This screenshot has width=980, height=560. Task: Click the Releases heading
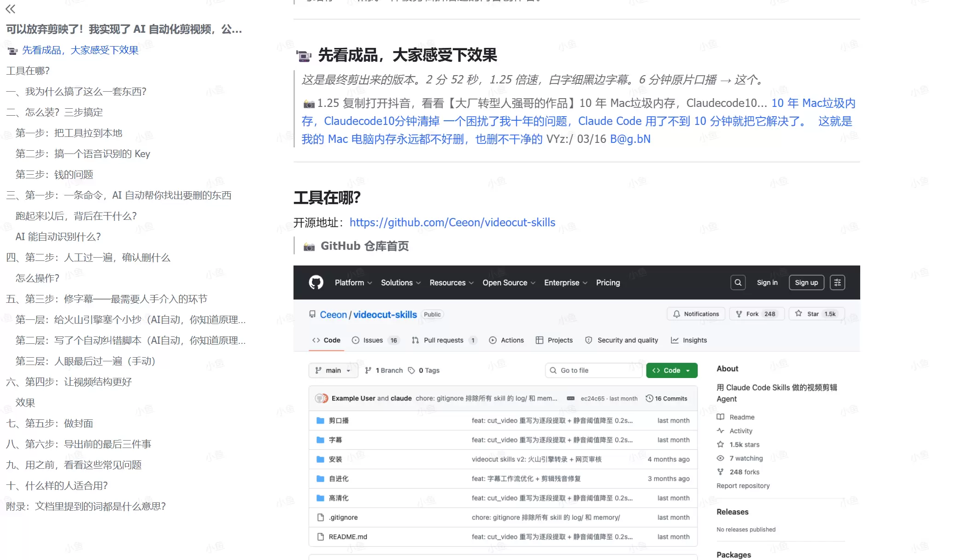pyautogui.click(x=732, y=512)
